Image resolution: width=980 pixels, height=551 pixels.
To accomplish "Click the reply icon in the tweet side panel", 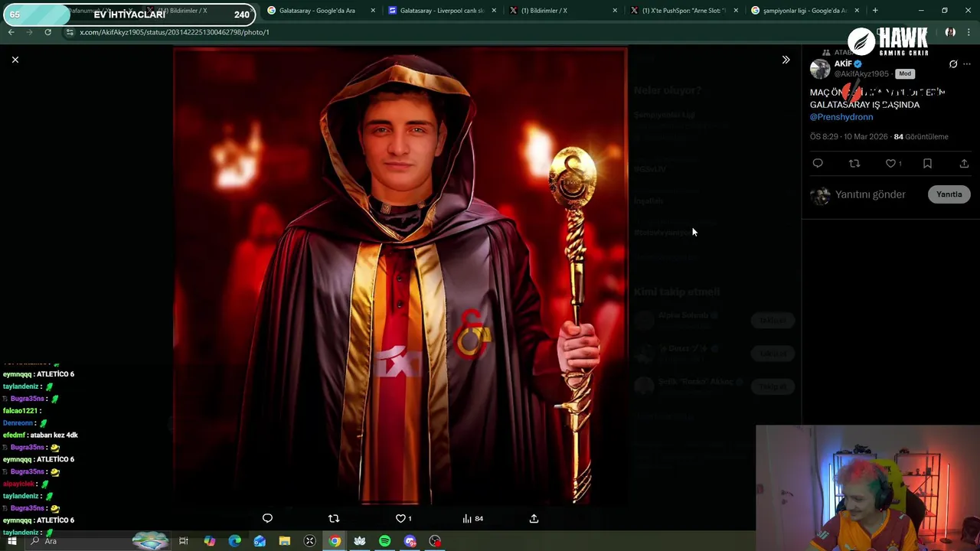I will (818, 163).
